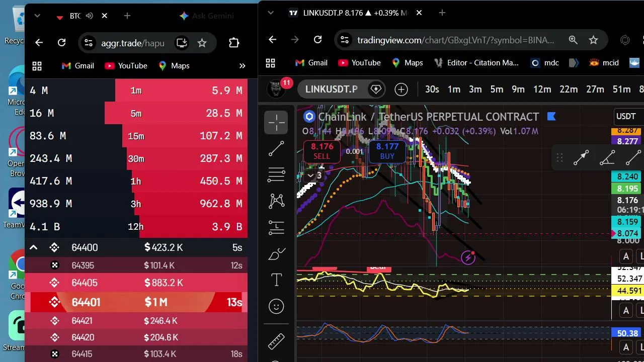
Task: Add a symbol with the compare plus icon
Action: 401,89
